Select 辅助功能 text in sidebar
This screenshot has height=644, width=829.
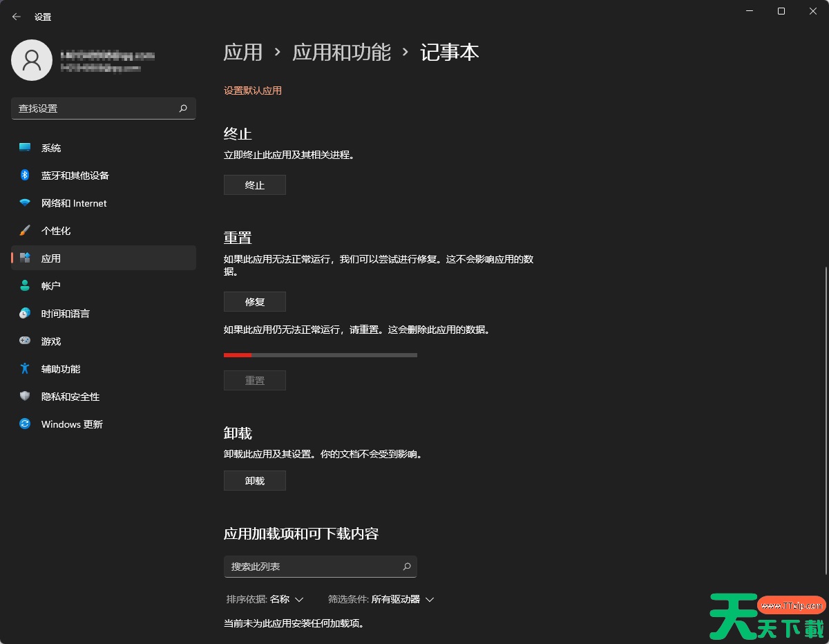tap(61, 369)
